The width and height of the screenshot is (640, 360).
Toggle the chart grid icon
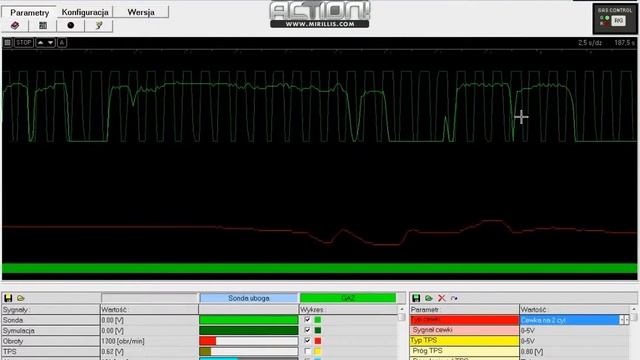[7, 42]
